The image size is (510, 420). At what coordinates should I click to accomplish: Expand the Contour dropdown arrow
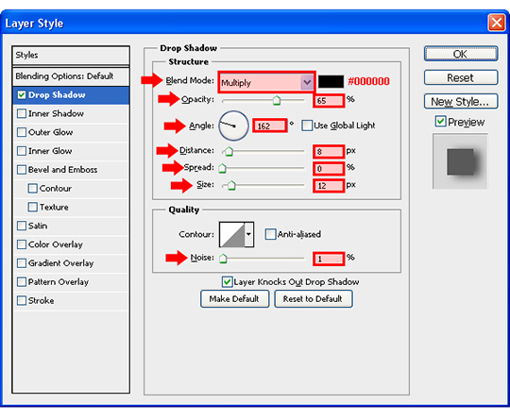click(x=248, y=234)
